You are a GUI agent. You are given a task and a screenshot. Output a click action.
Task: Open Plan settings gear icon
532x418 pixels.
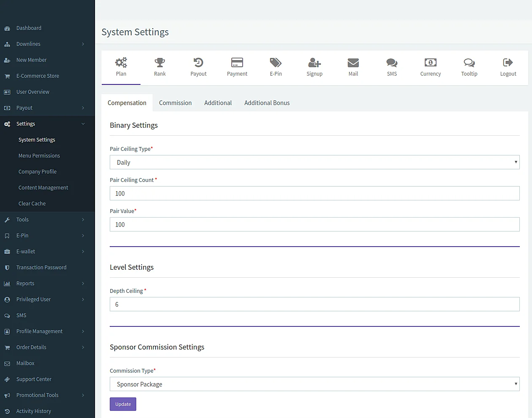pyautogui.click(x=121, y=63)
